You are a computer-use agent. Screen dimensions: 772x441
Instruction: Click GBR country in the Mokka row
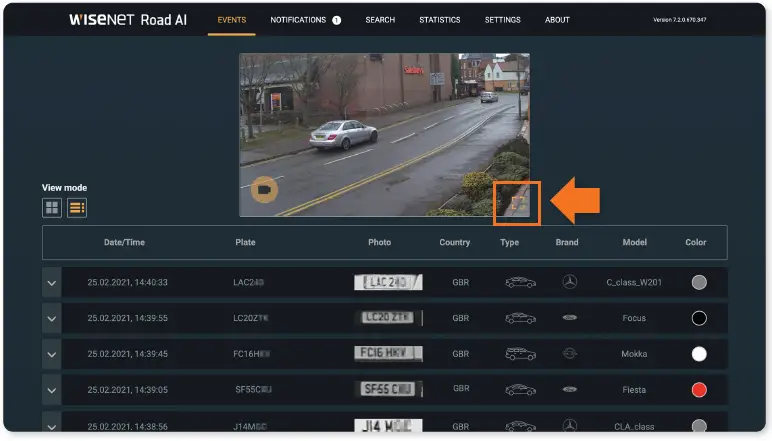click(x=461, y=354)
